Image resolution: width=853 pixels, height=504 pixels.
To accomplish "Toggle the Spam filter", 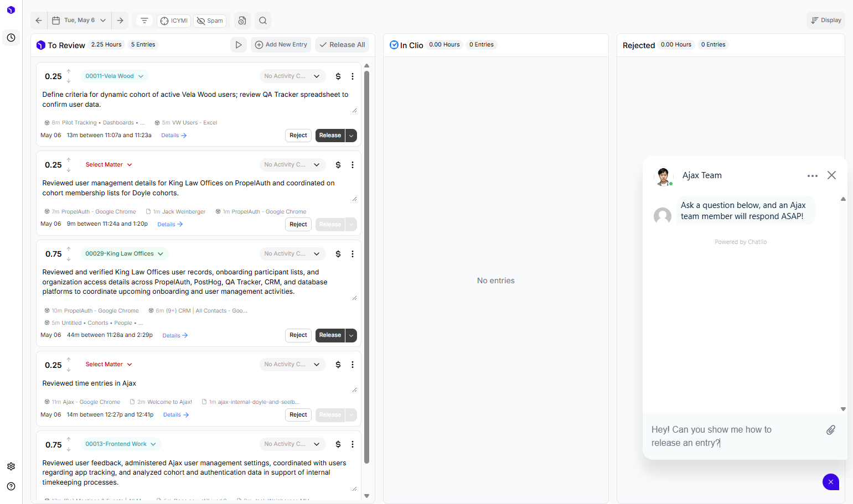I will [x=210, y=21].
